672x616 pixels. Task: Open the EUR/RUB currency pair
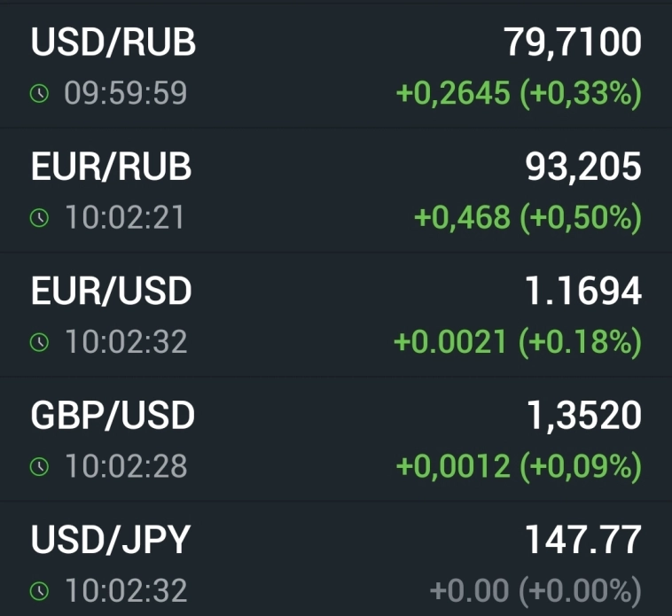(112, 167)
